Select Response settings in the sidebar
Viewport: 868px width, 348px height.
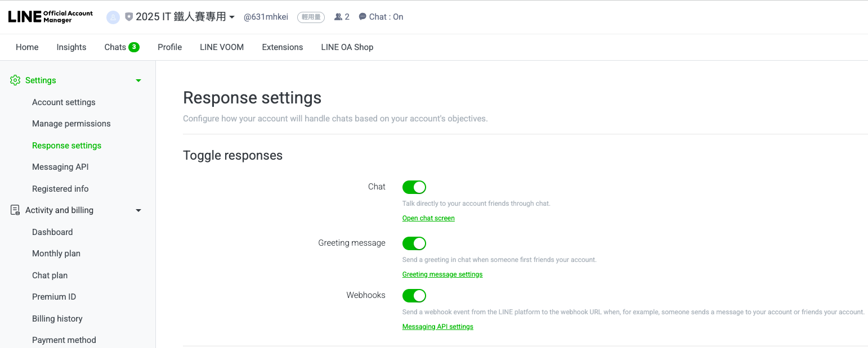tap(67, 146)
